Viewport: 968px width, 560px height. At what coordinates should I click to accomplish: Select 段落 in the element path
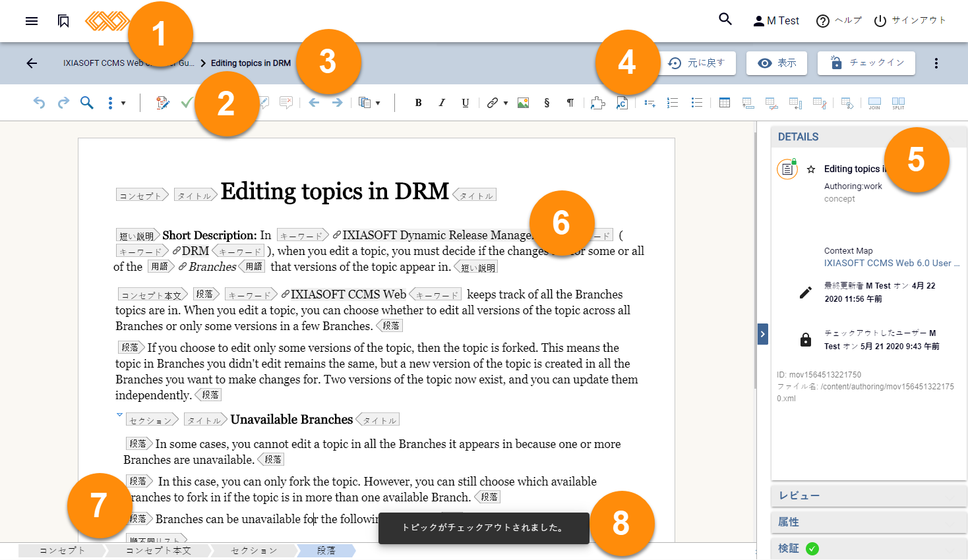click(326, 550)
